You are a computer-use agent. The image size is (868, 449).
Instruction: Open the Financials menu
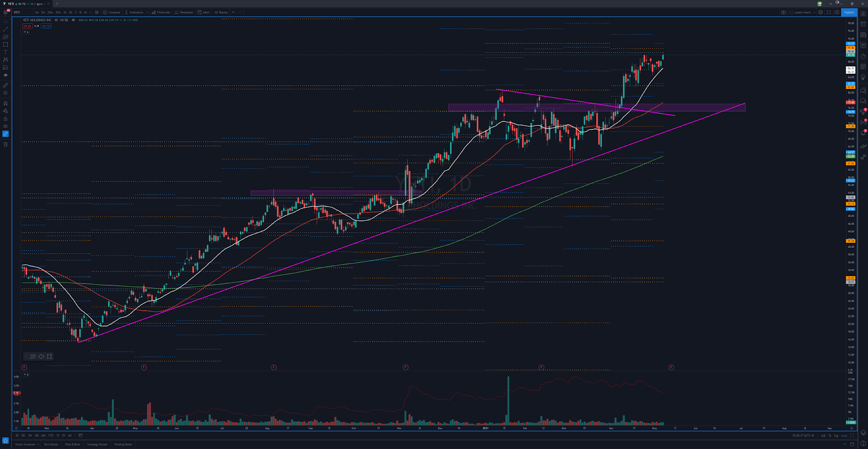[x=161, y=12]
